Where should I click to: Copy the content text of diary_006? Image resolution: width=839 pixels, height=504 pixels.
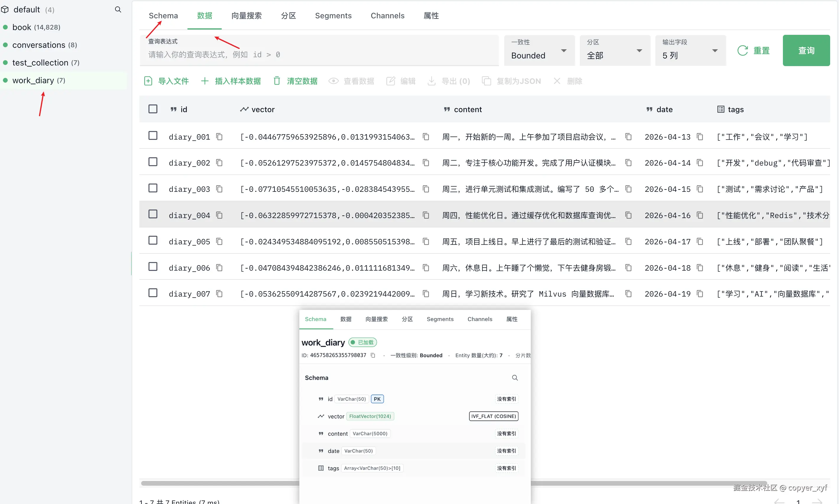tap(629, 268)
